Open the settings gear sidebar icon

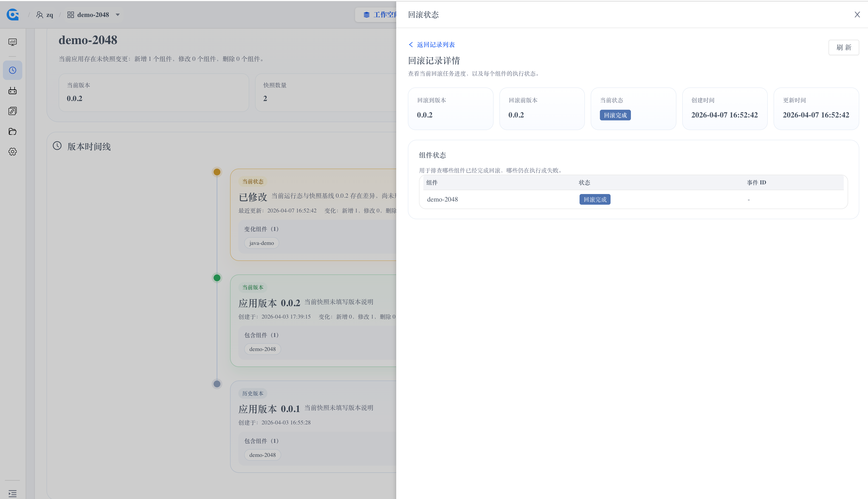[13, 151]
